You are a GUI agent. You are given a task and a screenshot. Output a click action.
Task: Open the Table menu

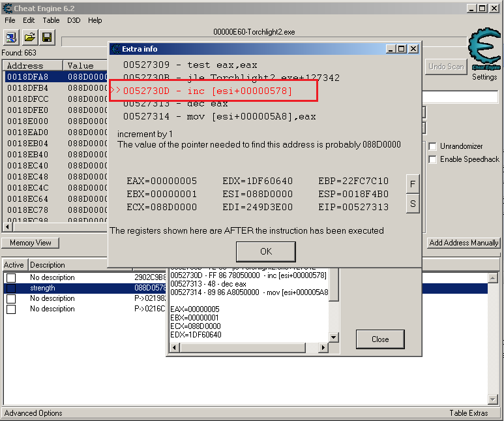51,20
